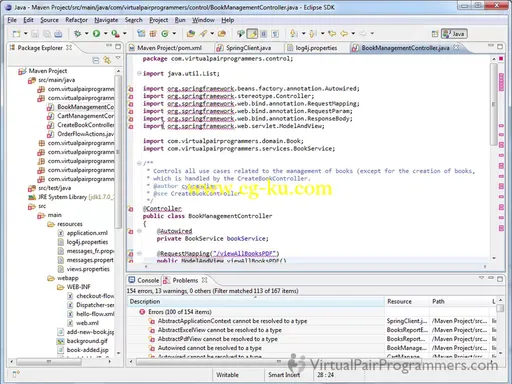Open the Source menu
Viewport: 512px width, 384px height.
tap(49, 20)
